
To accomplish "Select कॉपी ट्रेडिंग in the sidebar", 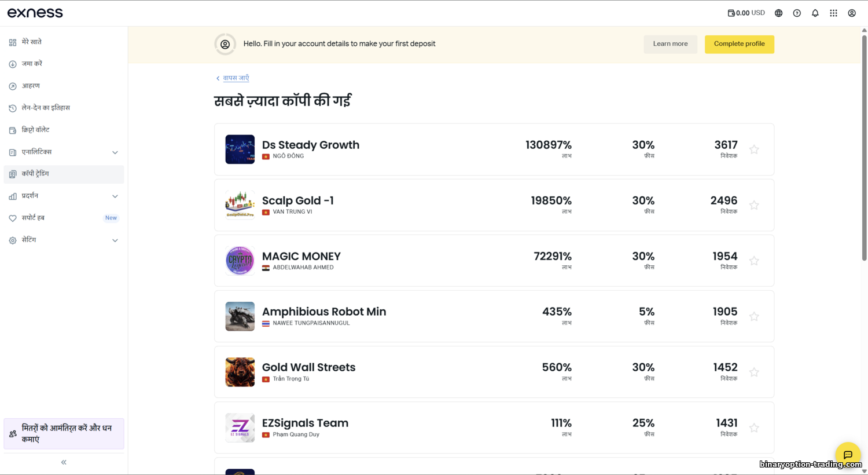I will pos(35,174).
